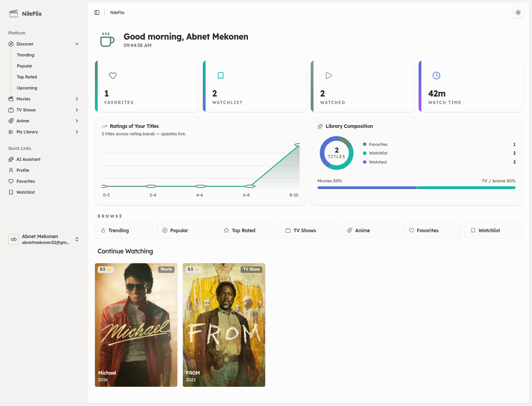Click the clock icon in Watch Time card
The image size is (532, 406).
[x=437, y=75]
